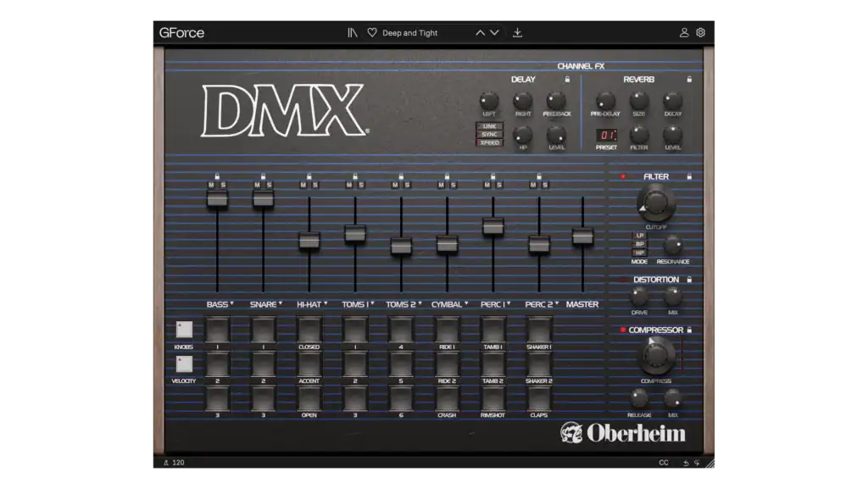
Task: Click the Delay FEEDBACK knob
Action: coord(556,101)
